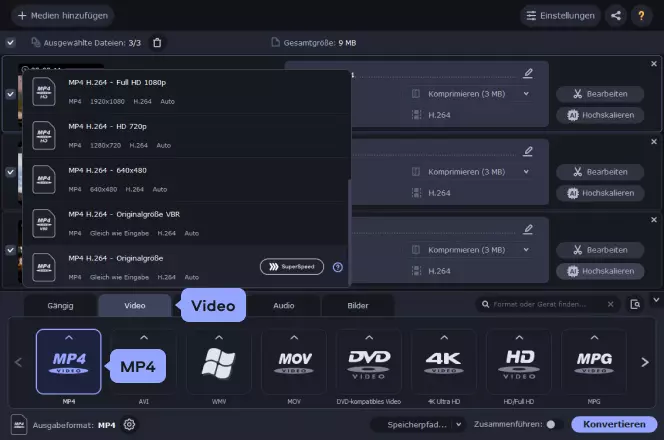Click the trash icon next to selected files
The width and height of the screenshot is (664, 440).
click(157, 43)
